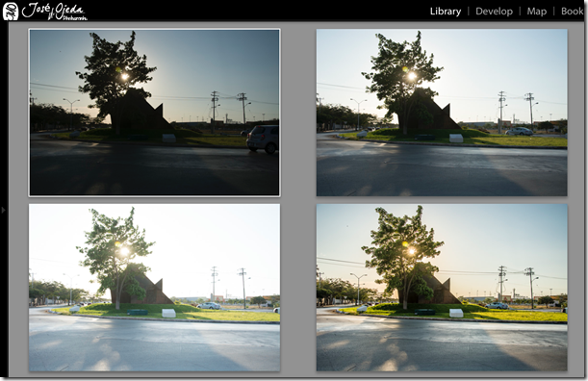Open the Map module
Viewport: 588px width, 381px height.
(x=537, y=12)
